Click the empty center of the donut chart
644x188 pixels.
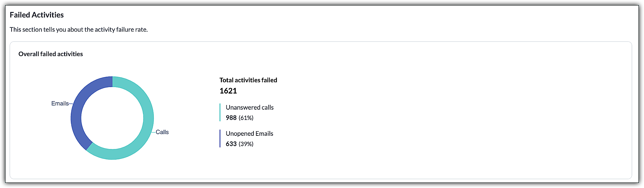click(x=112, y=118)
